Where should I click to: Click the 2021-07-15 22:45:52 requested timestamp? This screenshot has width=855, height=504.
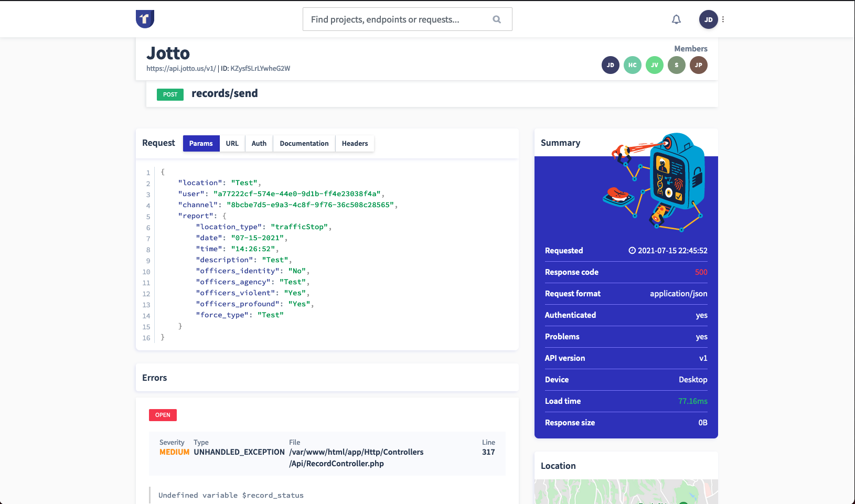(x=672, y=251)
